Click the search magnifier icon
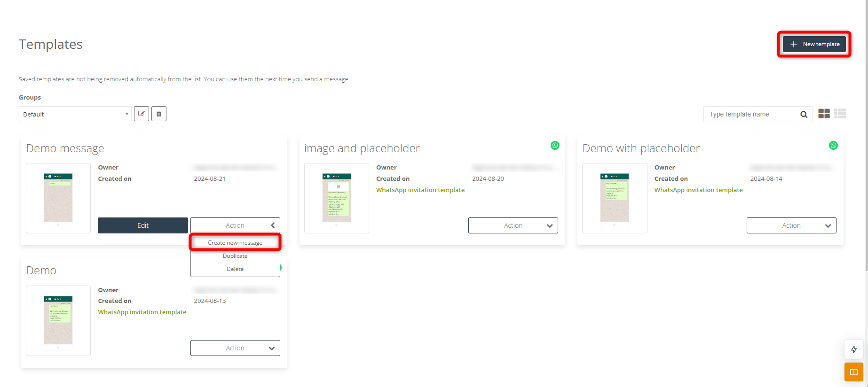 (804, 114)
